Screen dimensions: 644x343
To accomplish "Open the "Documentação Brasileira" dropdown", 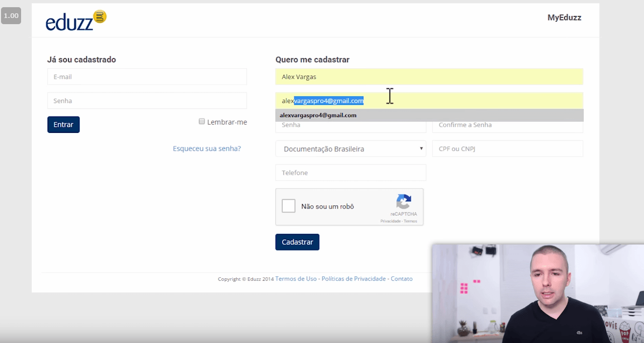I will (x=351, y=148).
